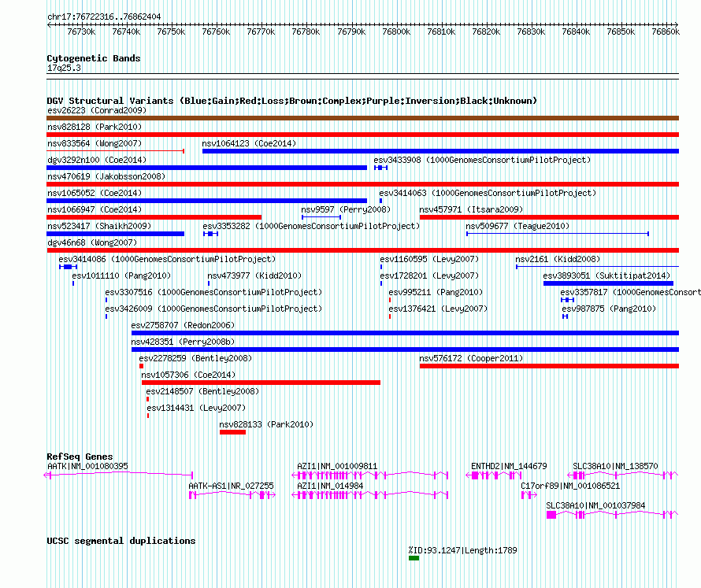Open AATK|NM_001080395 gene label
This screenshot has width=701, height=588.
click(x=87, y=466)
